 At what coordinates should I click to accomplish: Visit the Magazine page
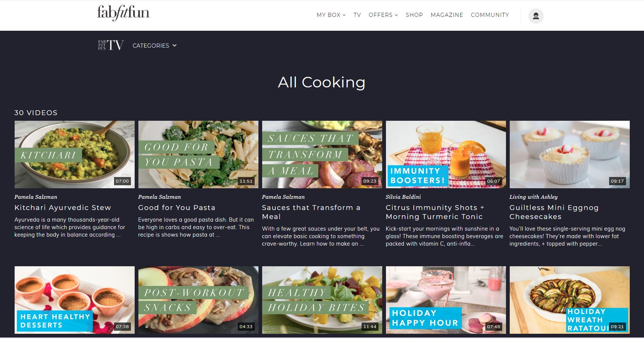tap(447, 15)
